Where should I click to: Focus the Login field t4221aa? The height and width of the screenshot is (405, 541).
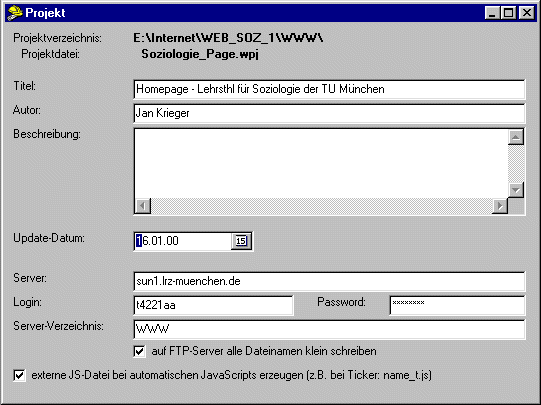point(213,305)
